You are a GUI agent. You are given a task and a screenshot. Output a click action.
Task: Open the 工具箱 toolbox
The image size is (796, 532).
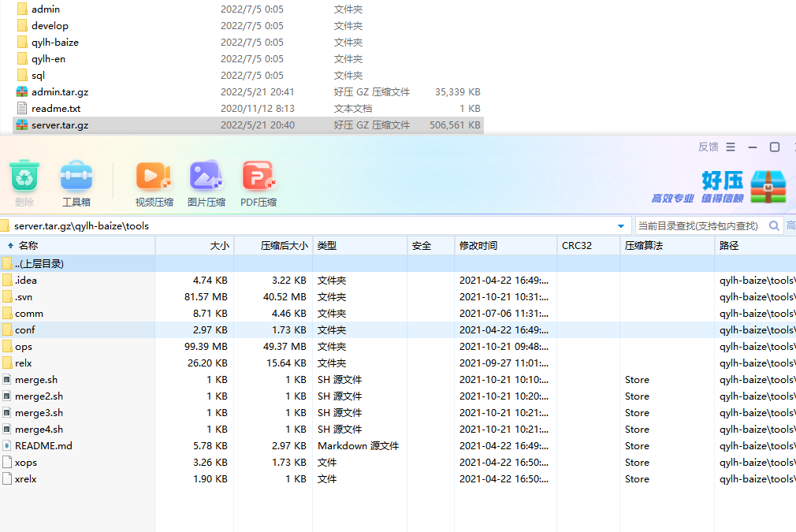click(x=76, y=178)
